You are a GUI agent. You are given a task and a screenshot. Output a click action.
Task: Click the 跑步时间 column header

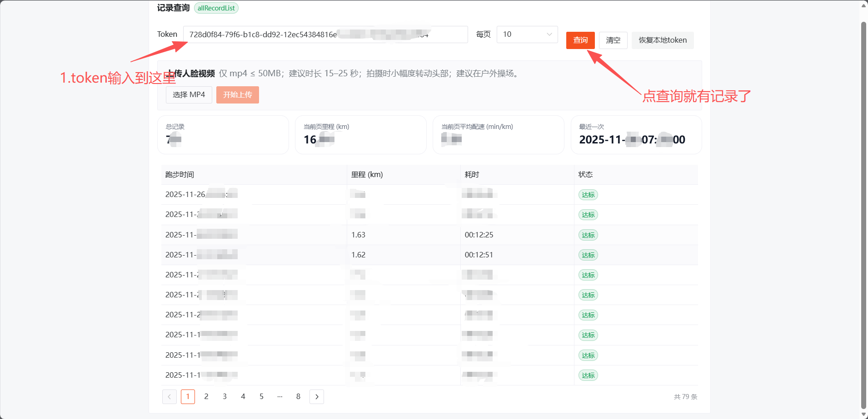pos(180,175)
